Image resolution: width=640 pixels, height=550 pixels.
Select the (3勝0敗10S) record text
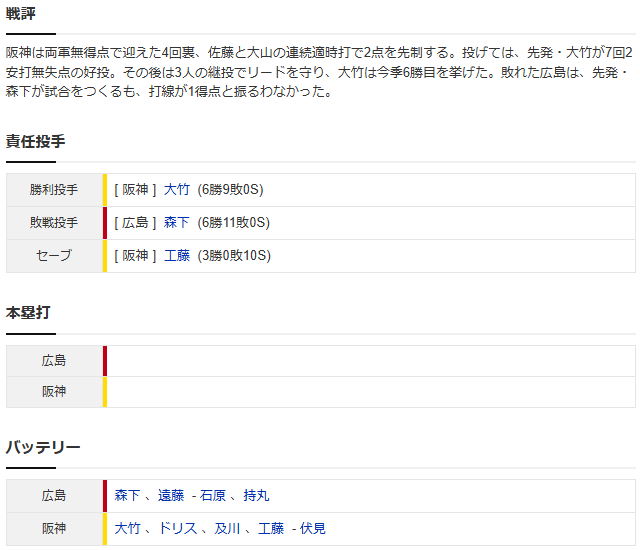(x=234, y=256)
